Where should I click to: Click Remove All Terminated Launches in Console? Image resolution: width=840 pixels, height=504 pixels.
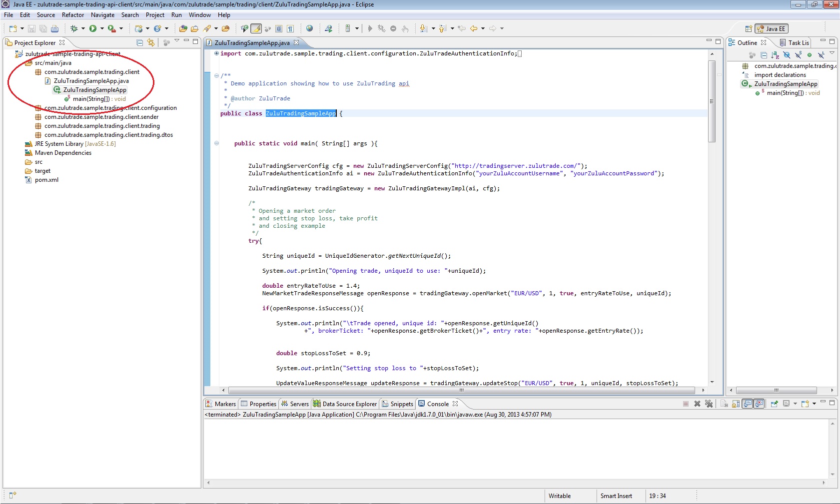(x=709, y=404)
